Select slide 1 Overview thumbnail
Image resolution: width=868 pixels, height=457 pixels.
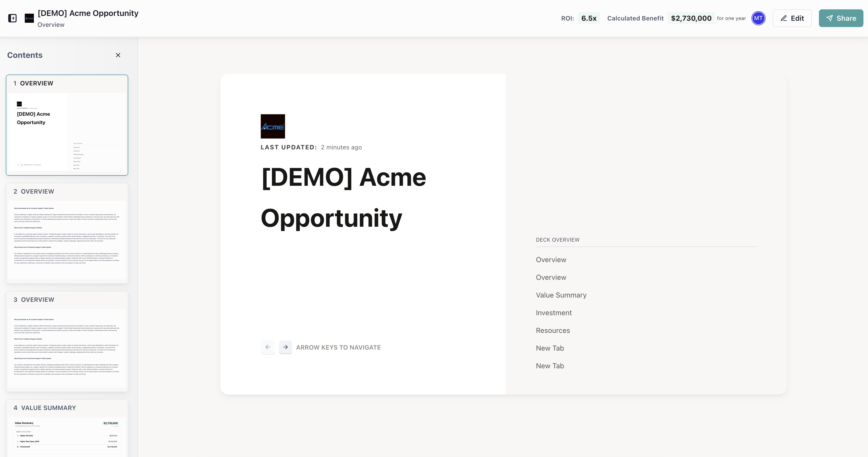point(67,125)
